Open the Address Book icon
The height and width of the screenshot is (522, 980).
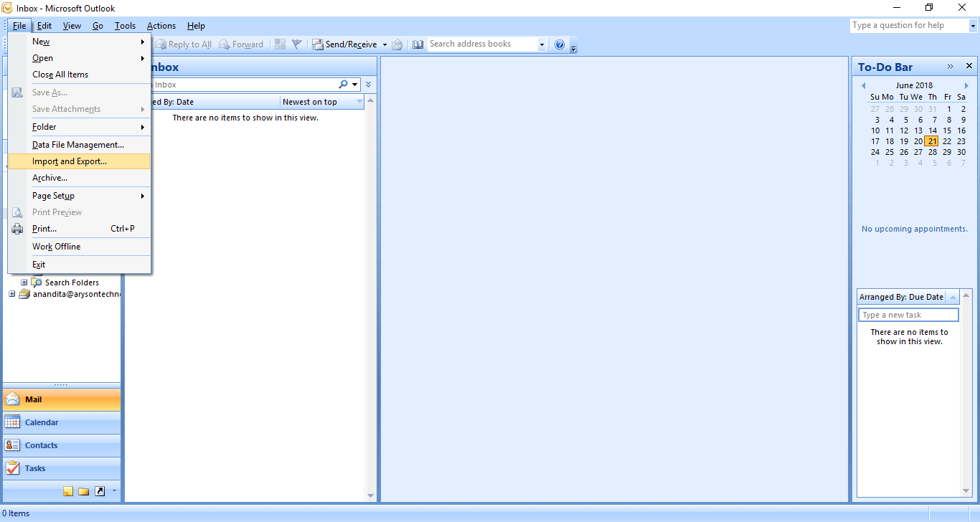tap(418, 44)
